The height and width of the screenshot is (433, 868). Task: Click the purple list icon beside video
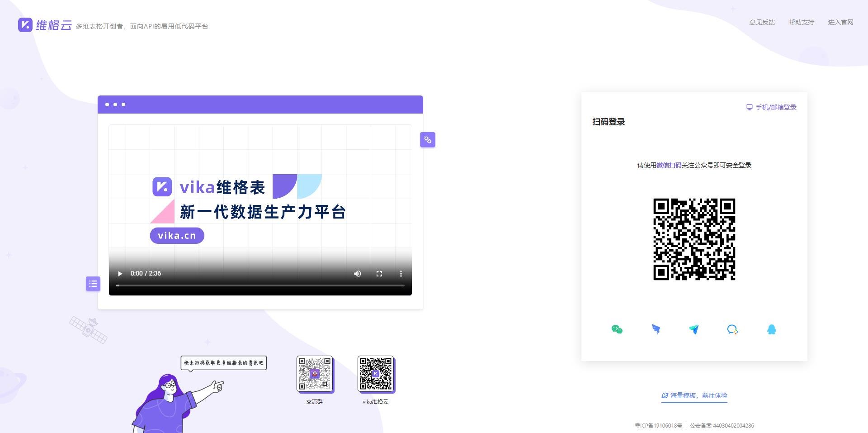93,284
